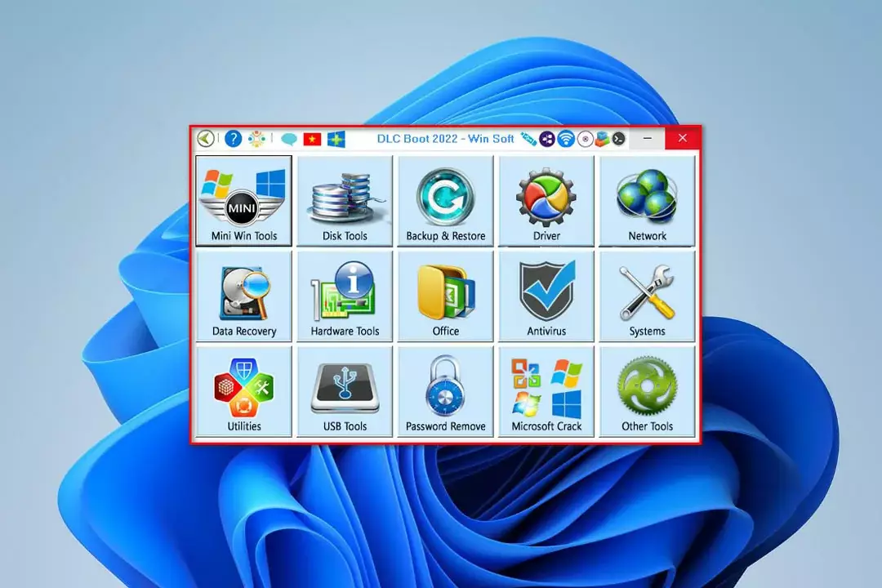Open the command prompt terminal icon
Image resolution: width=882 pixels, height=588 pixels.
pyautogui.click(x=620, y=139)
